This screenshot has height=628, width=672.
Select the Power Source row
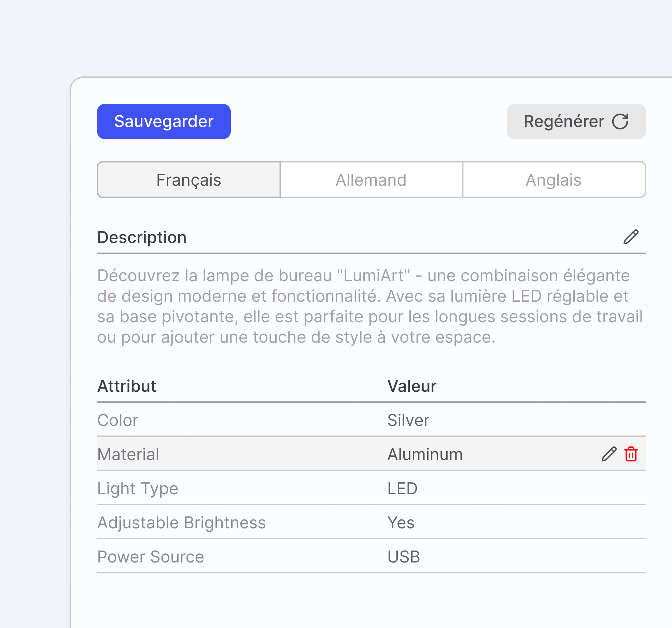click(151, 557)
